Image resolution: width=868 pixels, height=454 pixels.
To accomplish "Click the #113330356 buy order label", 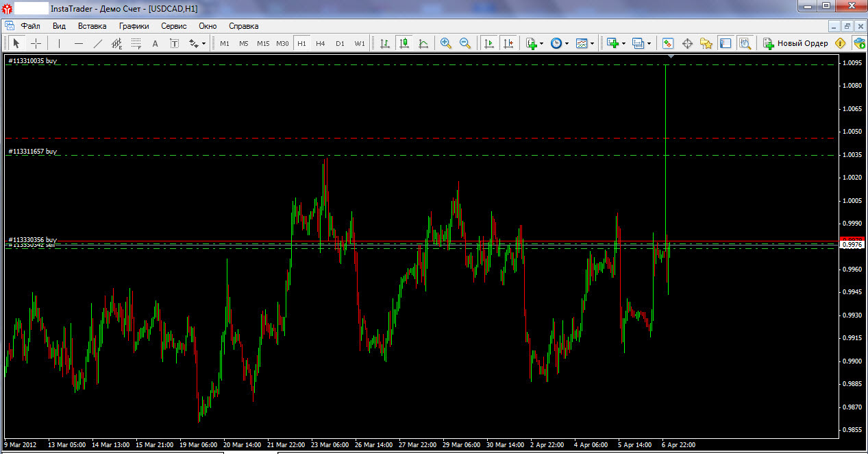I will 32,239.
